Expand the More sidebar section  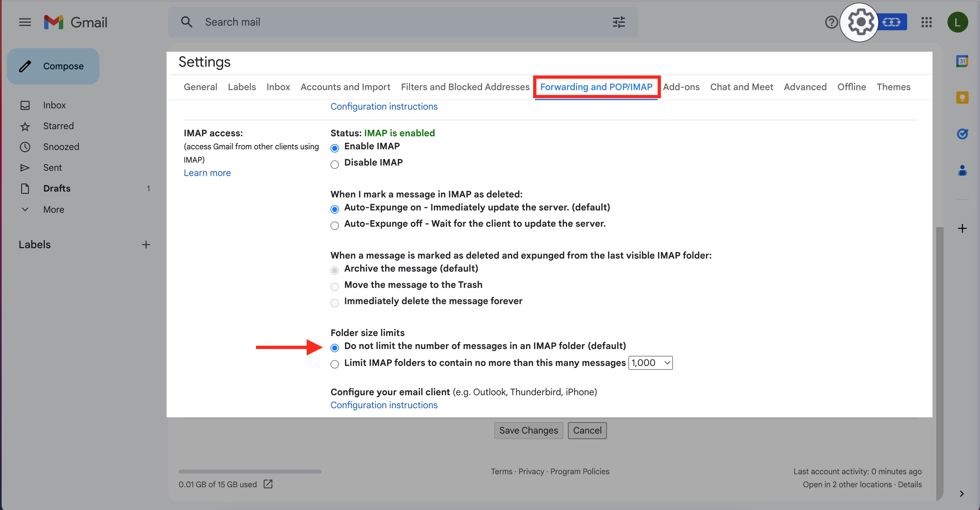click(x=53, y=209)
